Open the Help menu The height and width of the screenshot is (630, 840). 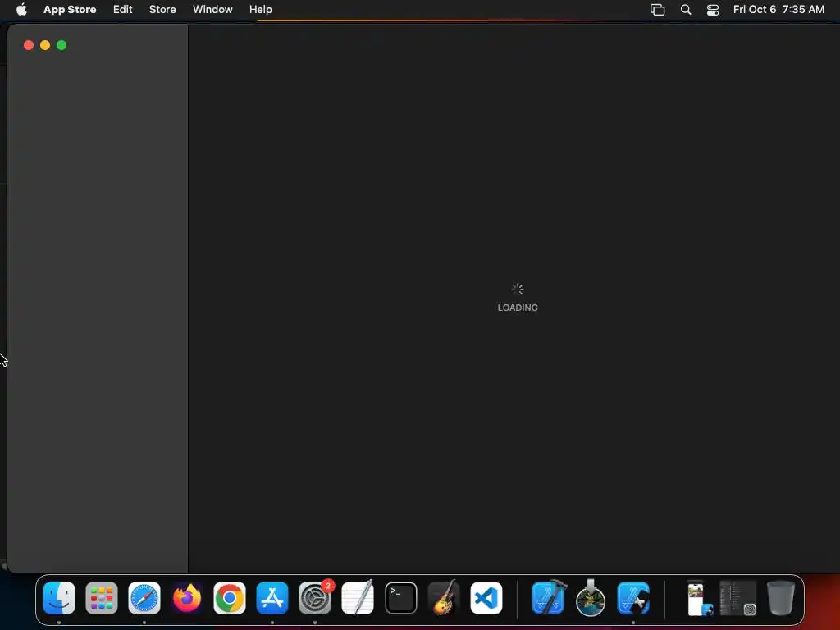point(260,9)
